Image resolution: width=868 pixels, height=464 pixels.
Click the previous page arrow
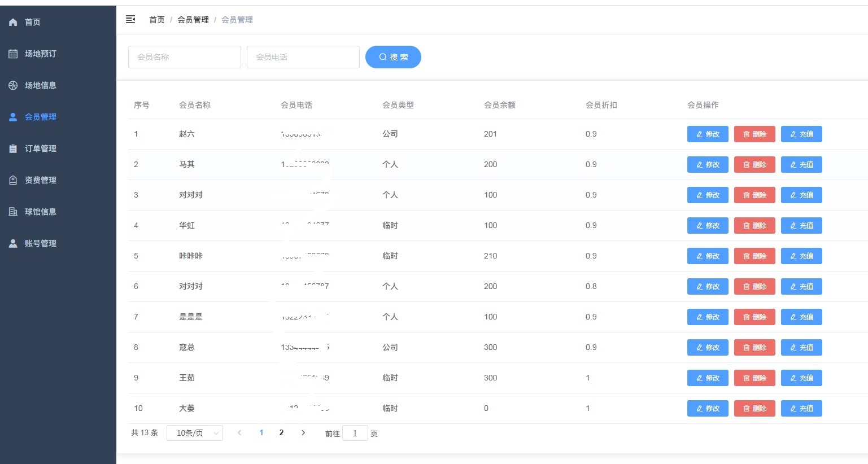(239, 433)
